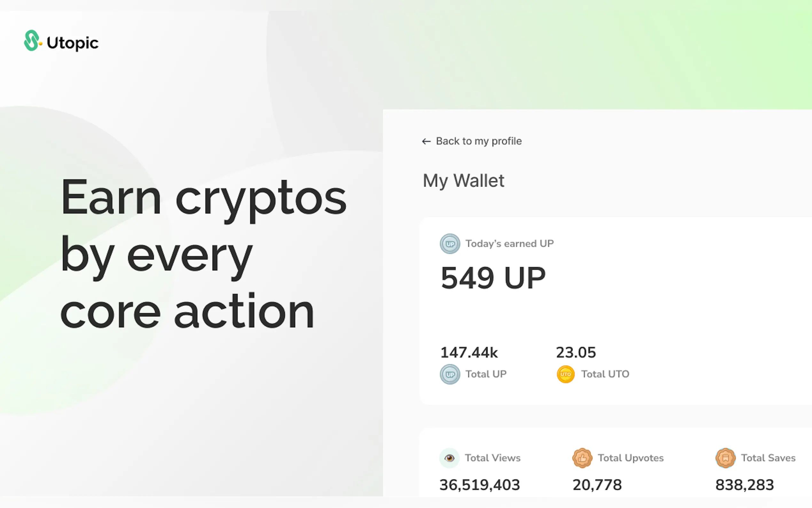812x508 pixels.
Task: Click the Utopic brand name text
Action: coord(73,43)
